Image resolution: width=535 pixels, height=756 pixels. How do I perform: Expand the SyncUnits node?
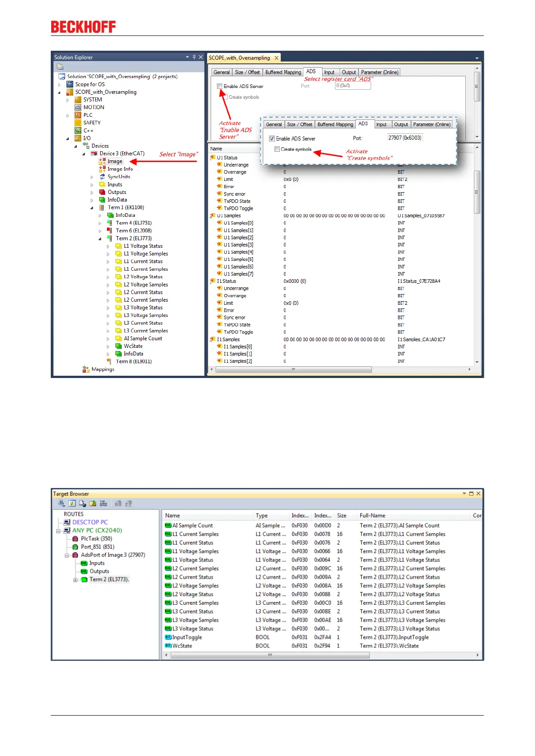tap(92, 177)
